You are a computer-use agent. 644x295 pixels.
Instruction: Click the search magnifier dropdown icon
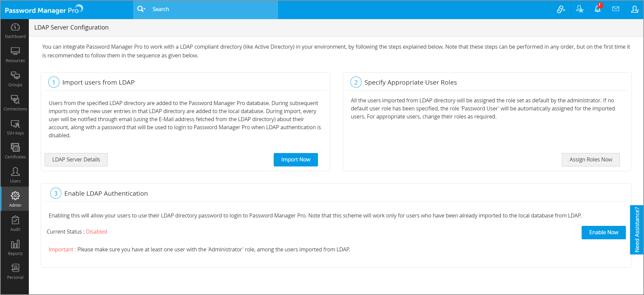point(141,9)
